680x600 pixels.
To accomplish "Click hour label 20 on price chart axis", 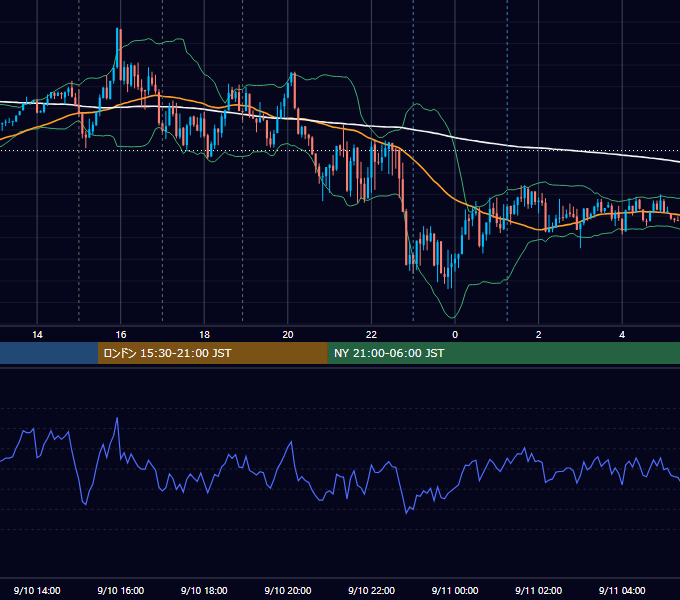I will pyautogui.click(x=288, y=334).
